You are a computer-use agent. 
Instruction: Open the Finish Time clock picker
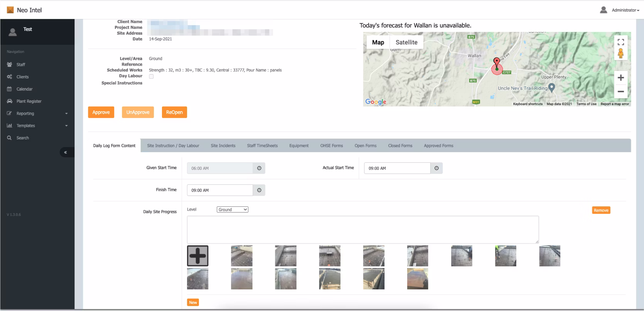[x=259, y=190]
